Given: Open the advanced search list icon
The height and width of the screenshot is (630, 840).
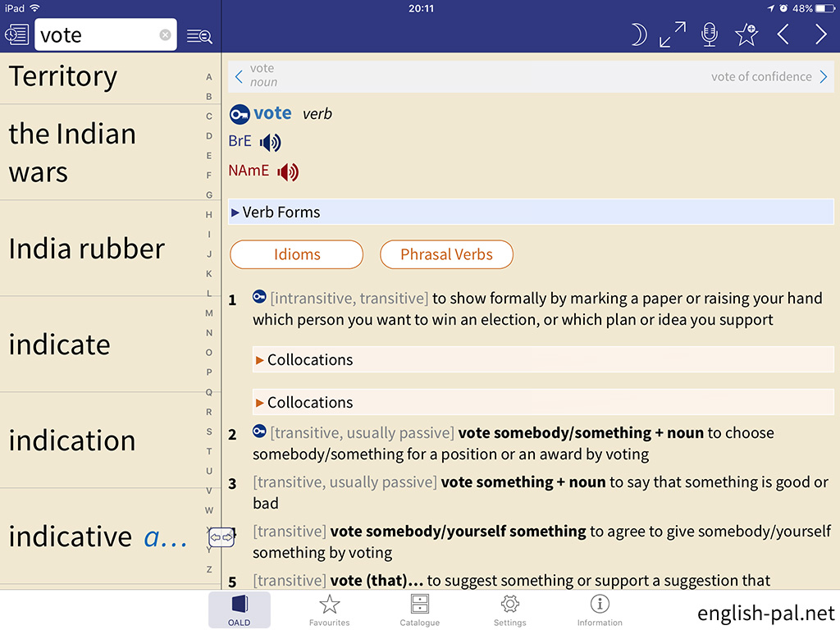Looking at the screenshot, I should (x=199, y=35).
